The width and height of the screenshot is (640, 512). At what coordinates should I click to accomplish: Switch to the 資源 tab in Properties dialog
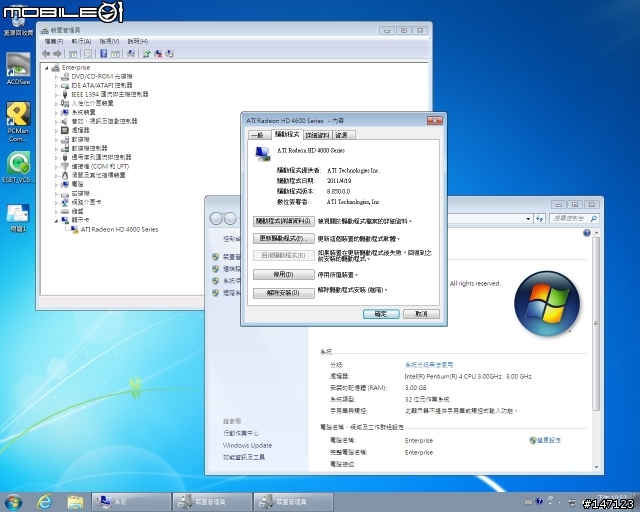pos(344,135)
